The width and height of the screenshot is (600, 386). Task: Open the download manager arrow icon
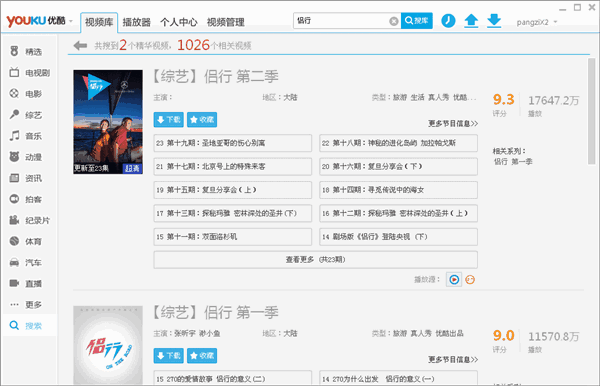click(494, 21)
